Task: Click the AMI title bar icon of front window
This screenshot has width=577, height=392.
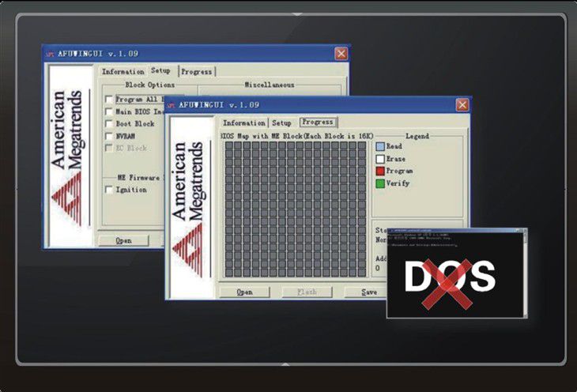Action: click(x=171, y=106)
